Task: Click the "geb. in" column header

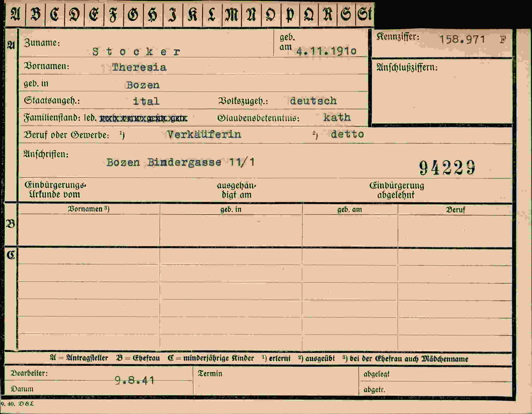Action: [x=231, y=209]
